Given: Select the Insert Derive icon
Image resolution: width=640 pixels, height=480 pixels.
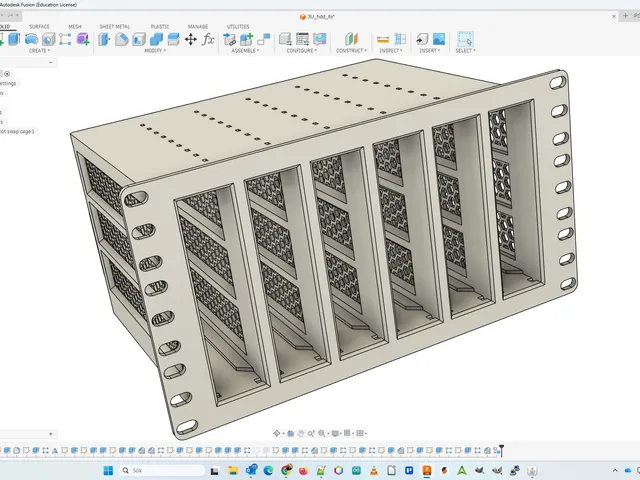Looking at the screenshot, I should [x=422, y=39].
